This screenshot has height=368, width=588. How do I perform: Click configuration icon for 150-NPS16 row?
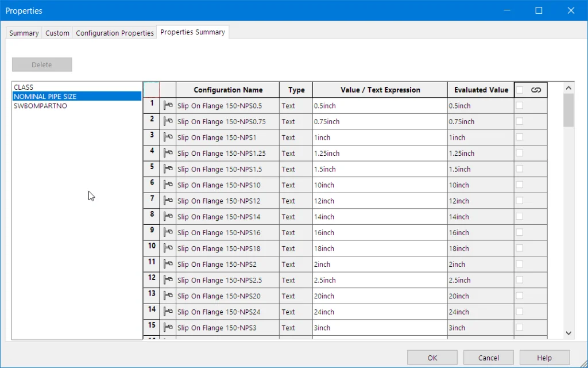click(168, 233)
